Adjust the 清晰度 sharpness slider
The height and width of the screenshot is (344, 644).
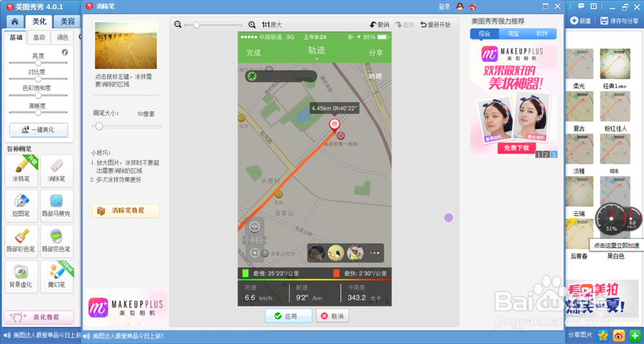(38, 112)
